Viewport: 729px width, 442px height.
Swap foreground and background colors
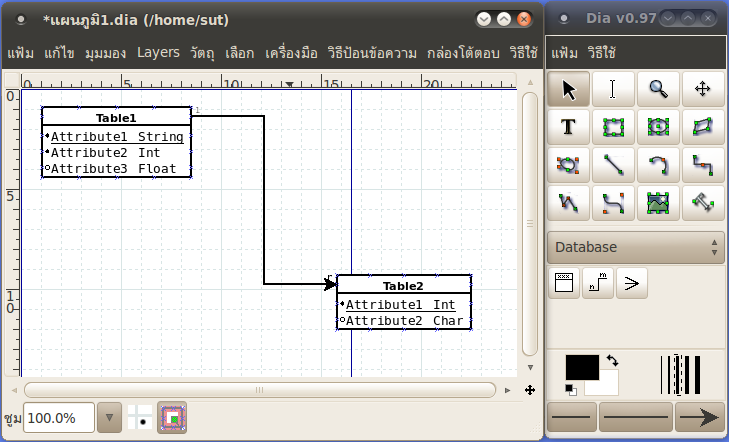[x=612, y=360]
